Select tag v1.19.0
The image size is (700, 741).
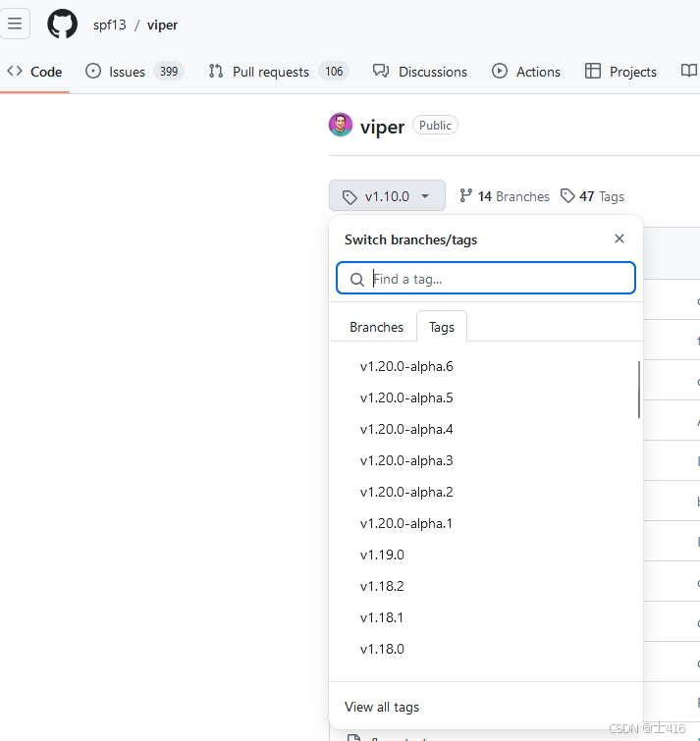[x=382, y=555]
